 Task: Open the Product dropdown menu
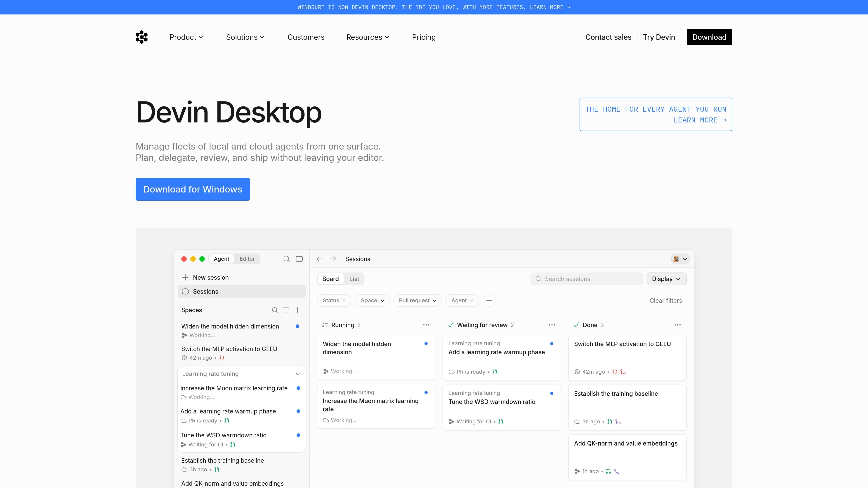point(186,37)
